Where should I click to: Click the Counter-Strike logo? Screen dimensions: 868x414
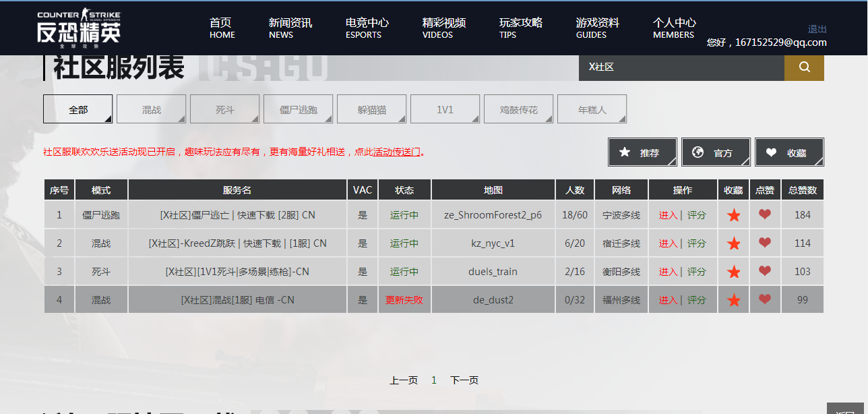79,28
